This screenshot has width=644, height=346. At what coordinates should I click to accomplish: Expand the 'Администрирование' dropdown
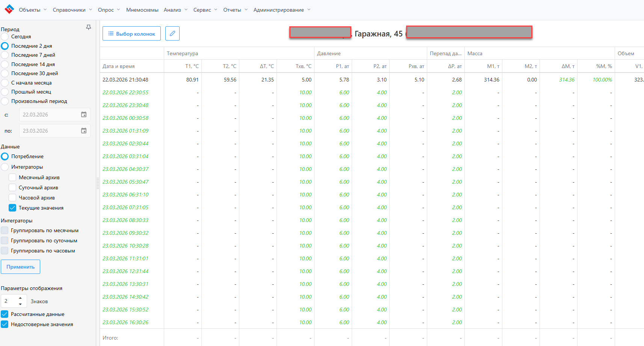282,10
